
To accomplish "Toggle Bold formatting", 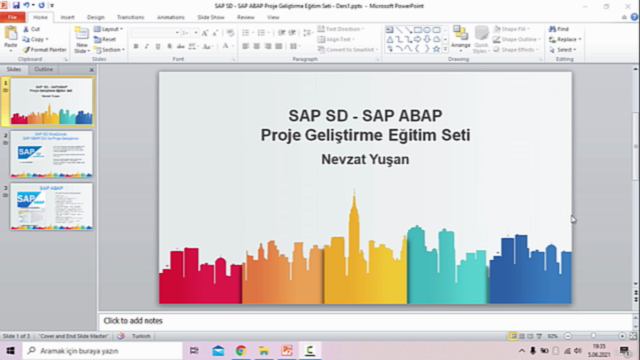I will pyautogui.click(x=136, y=47).
